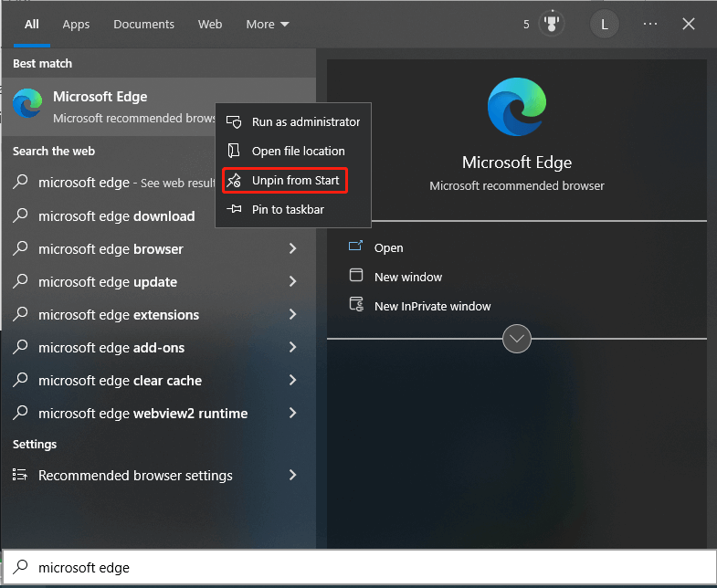This screenshot has height=588, width=717.
Task: Choose Open file location
Action: point(293,151)
